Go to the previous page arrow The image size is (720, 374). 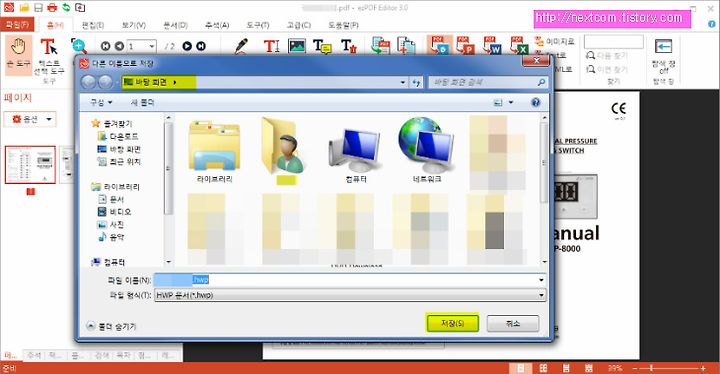pyautogui.click(x=119, y=46)
